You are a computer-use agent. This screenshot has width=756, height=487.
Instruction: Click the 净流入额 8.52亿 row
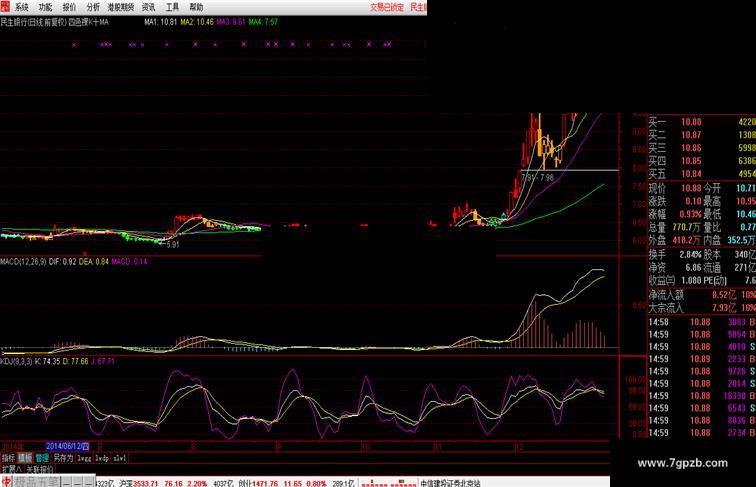click(x=702, y=295)
